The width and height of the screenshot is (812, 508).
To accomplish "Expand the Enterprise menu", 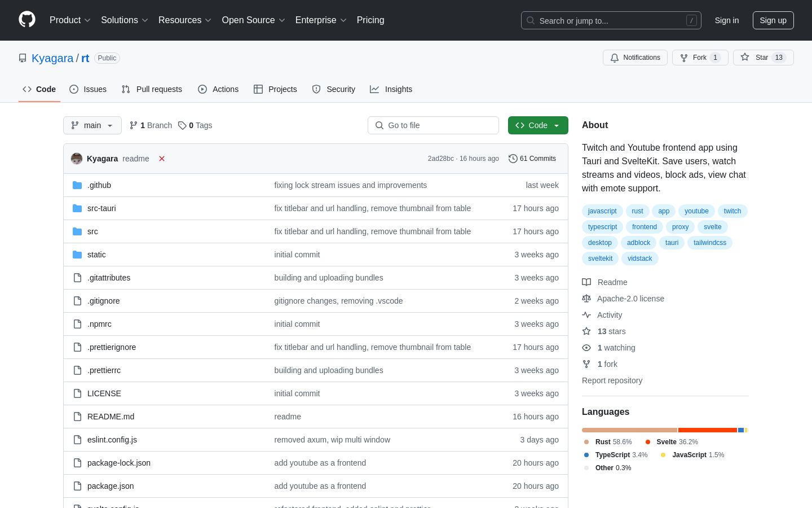I will pos(321,20).
